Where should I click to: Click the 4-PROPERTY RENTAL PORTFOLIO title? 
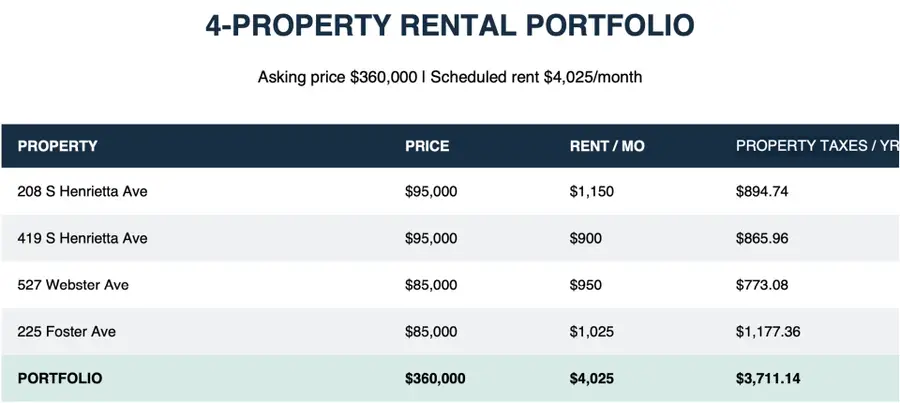click(x=450, y=25)
